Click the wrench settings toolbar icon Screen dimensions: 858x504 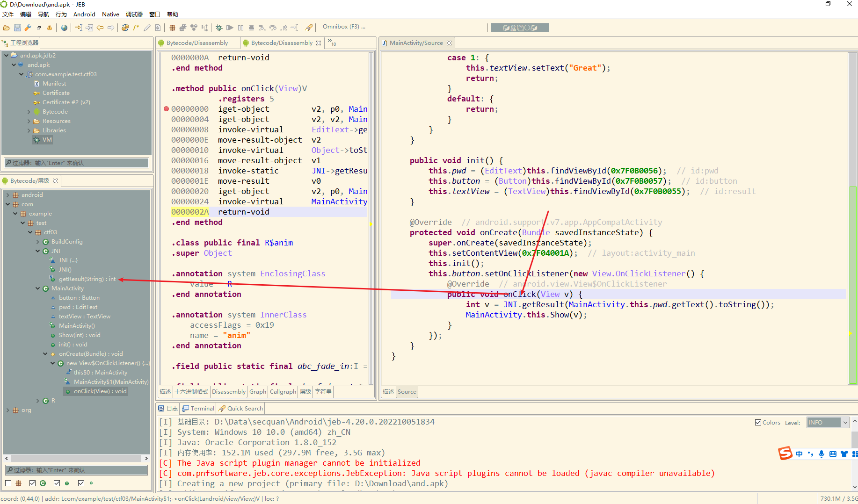28,28
